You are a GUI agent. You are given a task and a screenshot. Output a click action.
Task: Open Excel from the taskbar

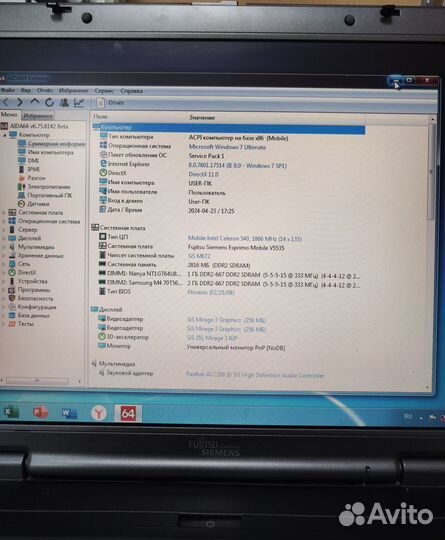[x=11, y=412]
